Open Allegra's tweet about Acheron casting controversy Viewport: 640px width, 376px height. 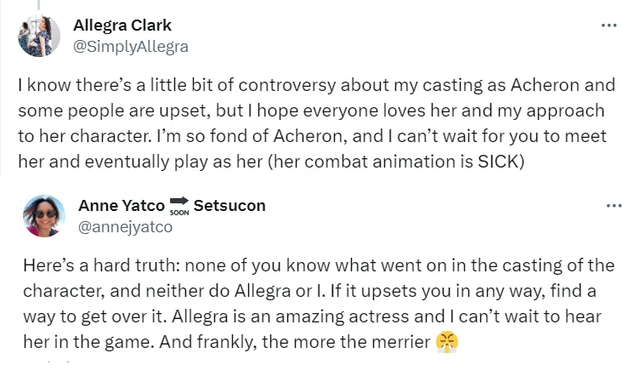coord(316,124)
